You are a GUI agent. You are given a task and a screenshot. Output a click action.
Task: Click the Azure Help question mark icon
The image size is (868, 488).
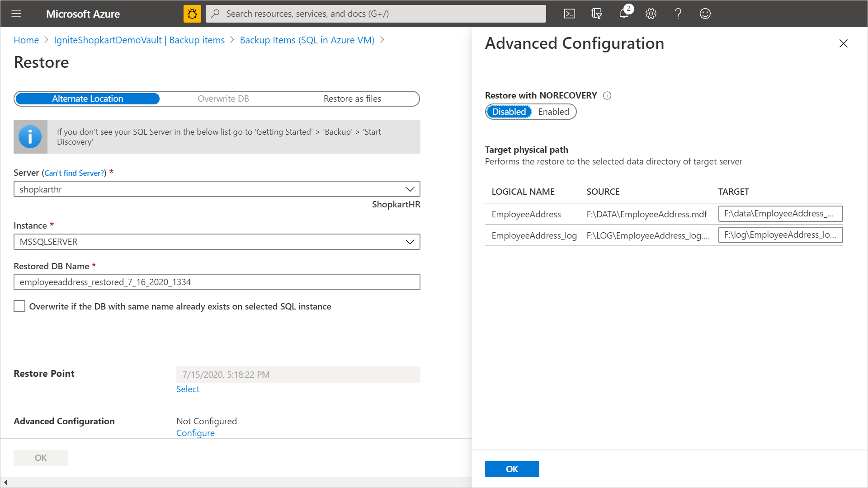(677, 13)
